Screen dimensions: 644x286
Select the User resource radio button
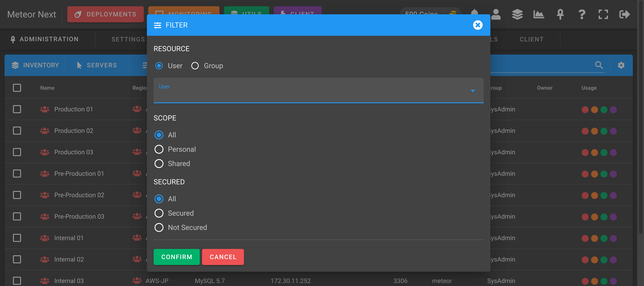[159, 66]
